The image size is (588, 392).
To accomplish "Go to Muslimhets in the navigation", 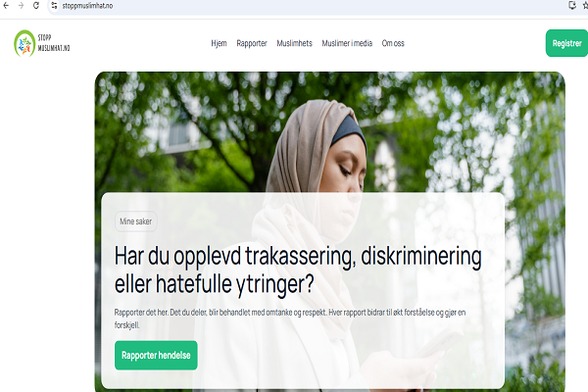I will 294,43.
